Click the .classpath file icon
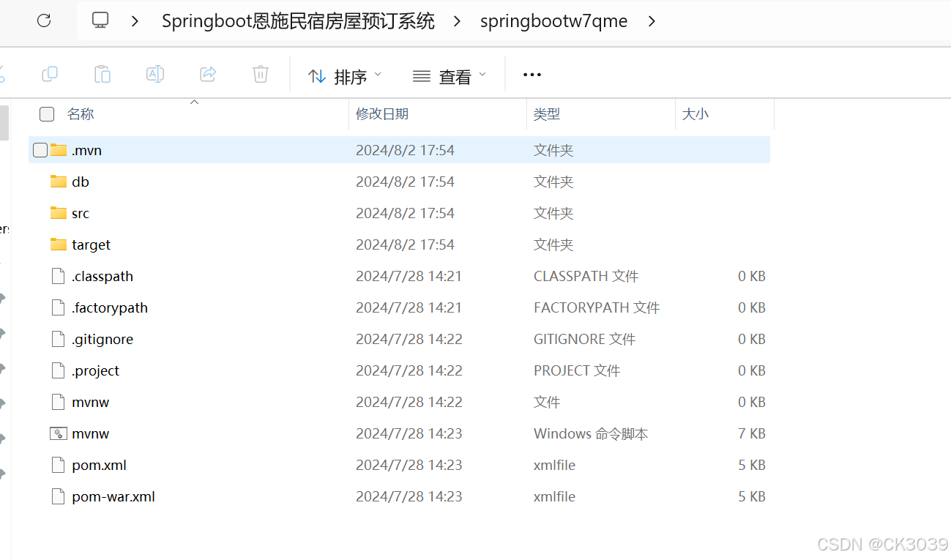Screen dimensions: 951x560 tap(59, 276)
